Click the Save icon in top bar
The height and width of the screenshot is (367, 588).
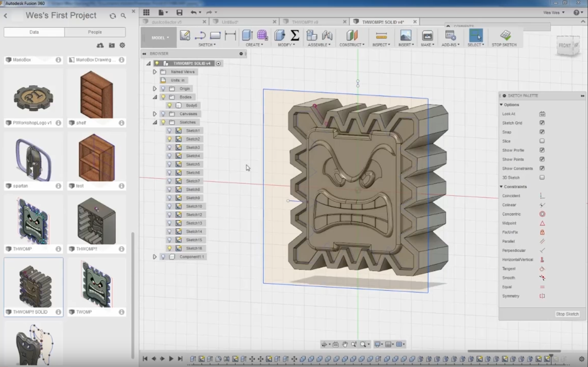(x=179, y=12)
